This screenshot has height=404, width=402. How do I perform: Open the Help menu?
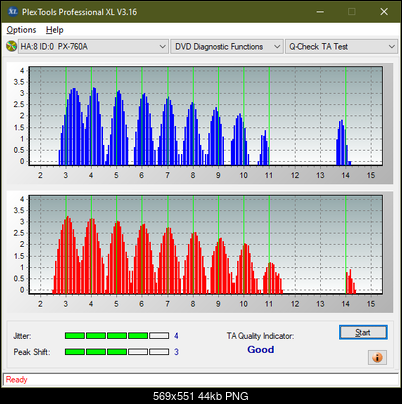[54, 30]
